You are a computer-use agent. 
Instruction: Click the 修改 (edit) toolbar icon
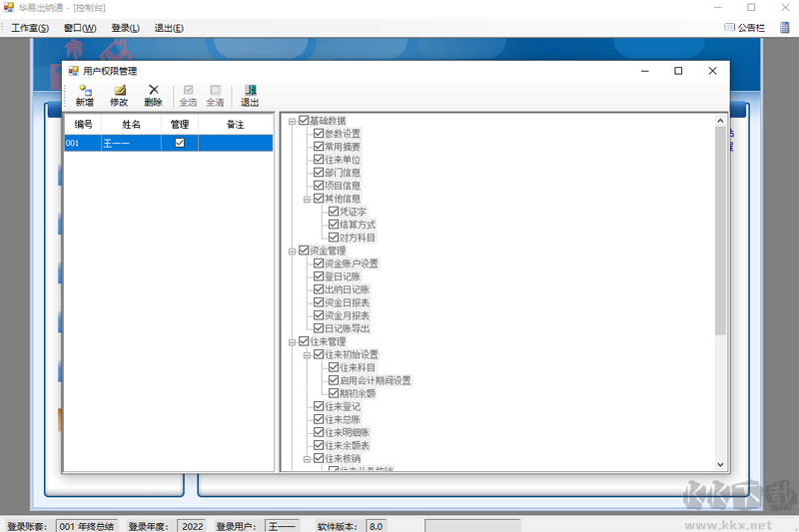coord(119,96)
